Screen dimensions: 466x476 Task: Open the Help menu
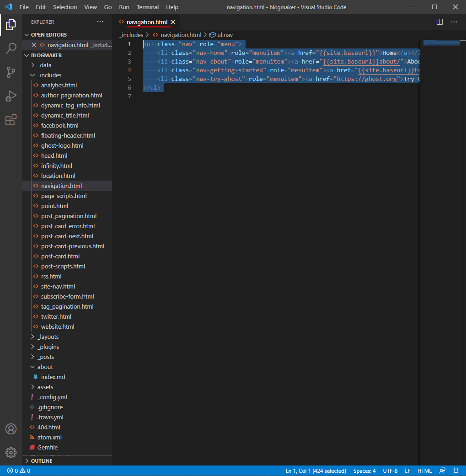pyautogui.click(x=172, y=7)
